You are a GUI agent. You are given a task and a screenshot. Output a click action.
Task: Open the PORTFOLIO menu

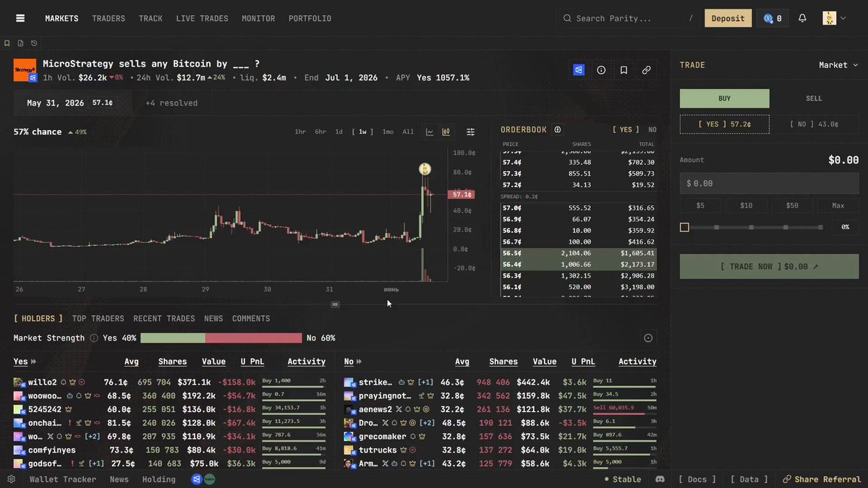[x=310, y=18]
